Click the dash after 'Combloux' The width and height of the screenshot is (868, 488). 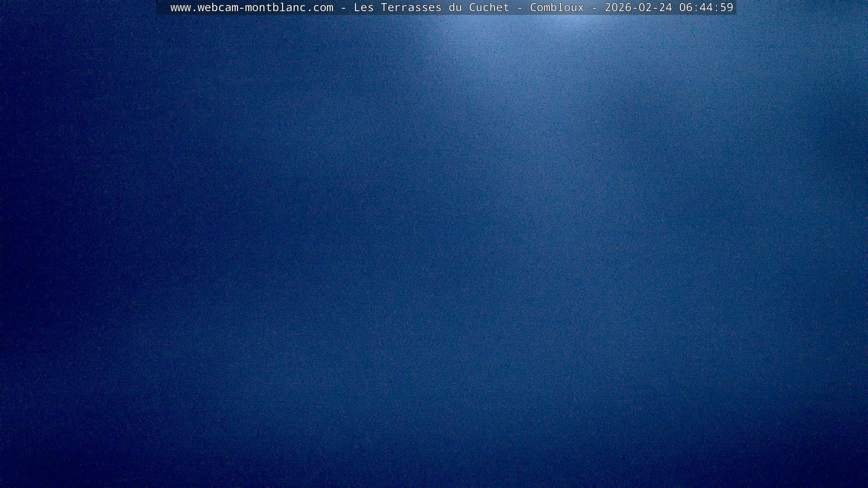pyautogui.click(x=594, y=7)
